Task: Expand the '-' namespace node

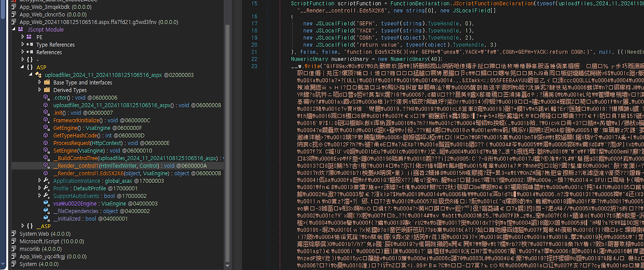Action: (23, 60)
